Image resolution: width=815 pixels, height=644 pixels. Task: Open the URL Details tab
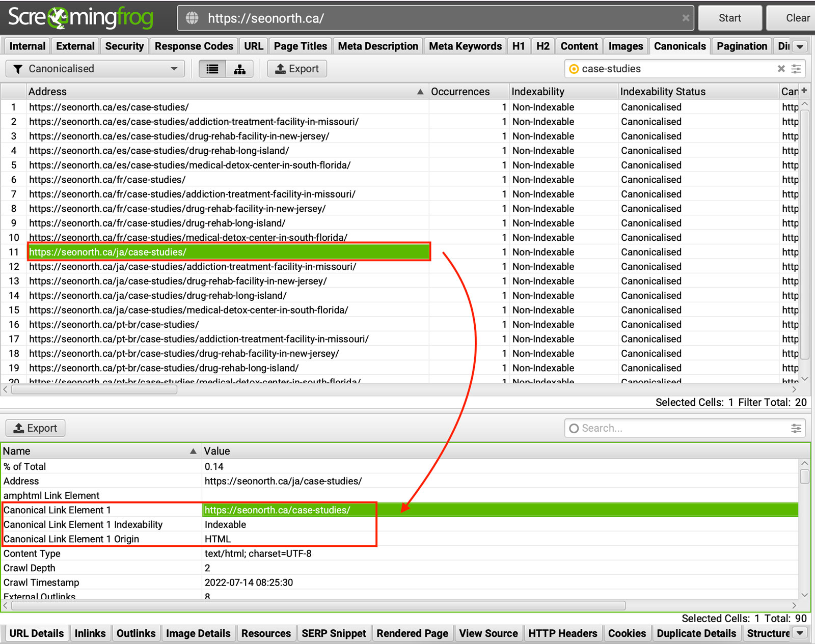[37, 633]
